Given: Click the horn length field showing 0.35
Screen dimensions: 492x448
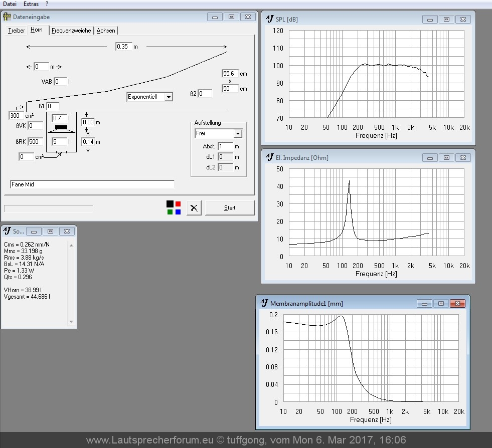Looking at the screenshot, I should point(123,47).
